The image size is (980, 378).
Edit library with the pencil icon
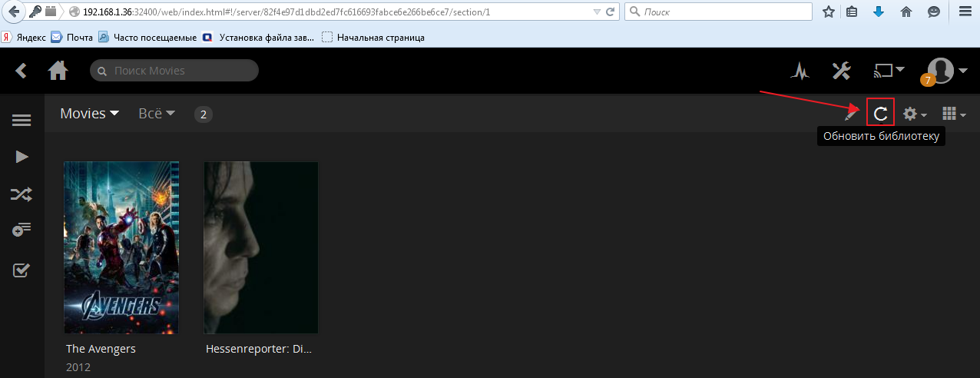[x=851, y=114]
